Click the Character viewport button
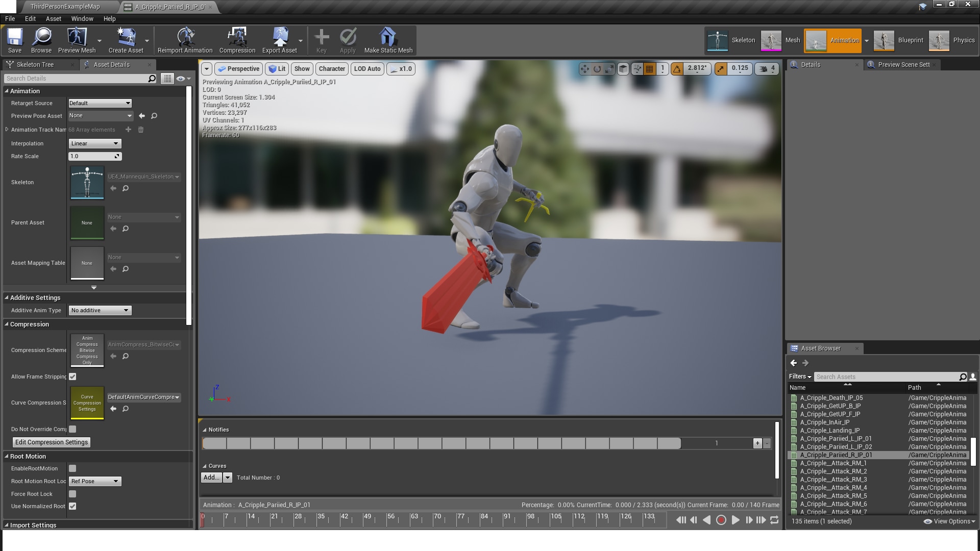Image resolution: width=980 pixels, height=551 pixels. click(x=332, y=69)
